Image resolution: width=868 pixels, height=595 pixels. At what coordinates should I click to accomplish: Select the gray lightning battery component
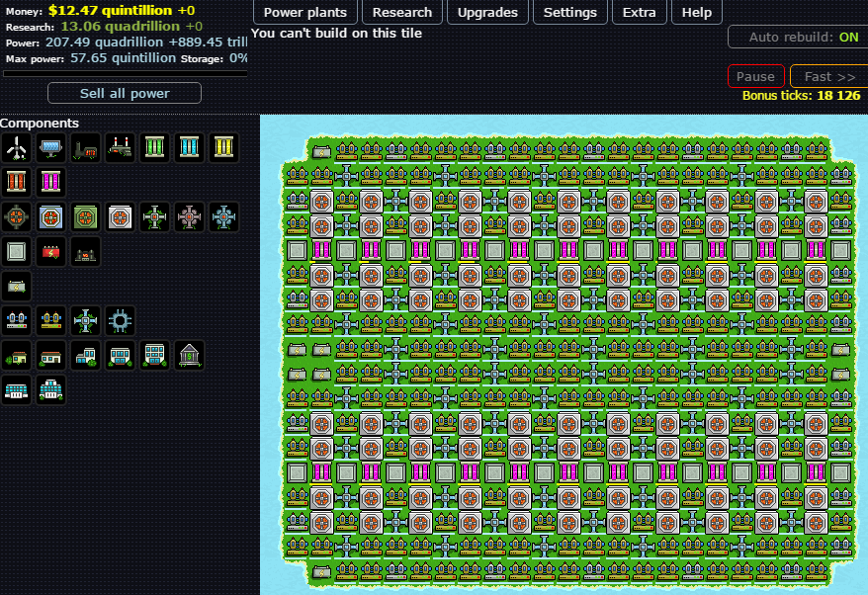16,287
